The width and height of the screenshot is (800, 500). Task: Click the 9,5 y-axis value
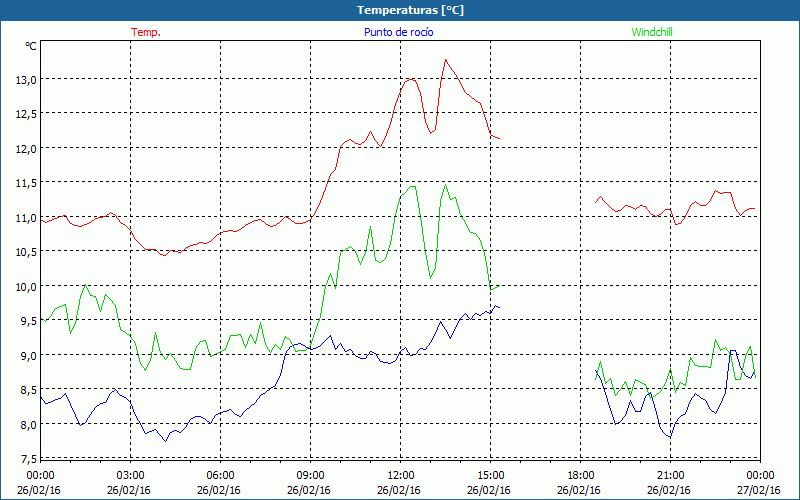(x=28, y=321)
